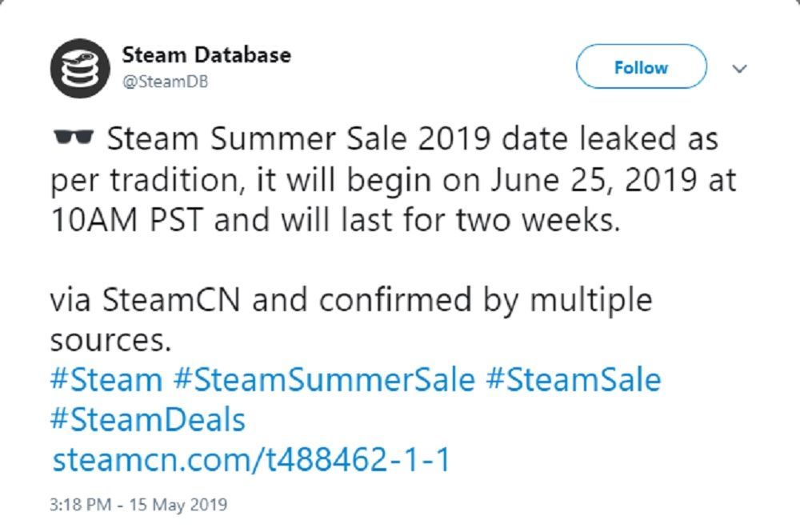
Task: Click the Steam Database display name
Action: 206,54
